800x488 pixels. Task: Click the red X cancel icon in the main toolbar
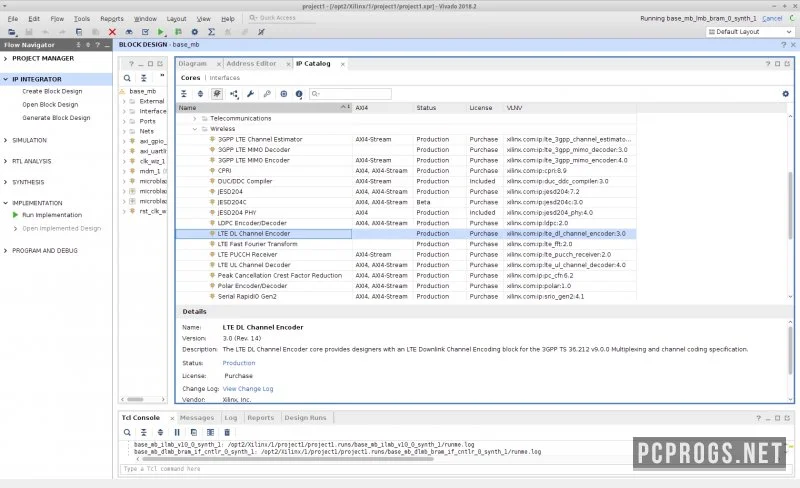click(112, 32)
